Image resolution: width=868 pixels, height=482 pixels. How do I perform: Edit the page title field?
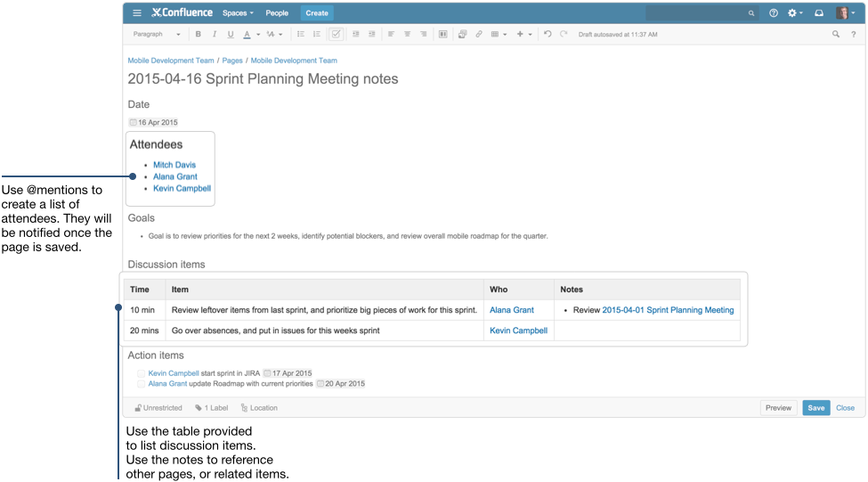(263, 78)
